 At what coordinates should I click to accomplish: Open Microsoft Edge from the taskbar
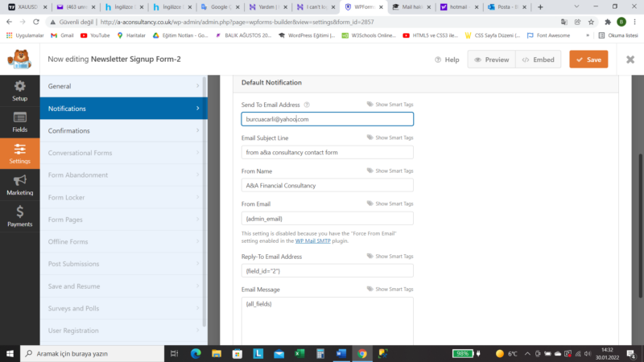pos(195,353)
